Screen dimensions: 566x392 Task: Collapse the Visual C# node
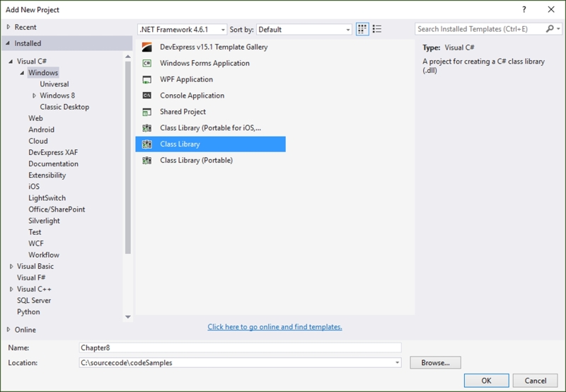coord(11,62)
